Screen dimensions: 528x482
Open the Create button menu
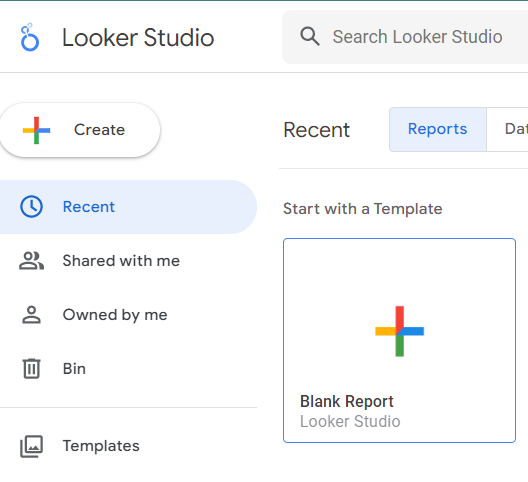point(80,130)
